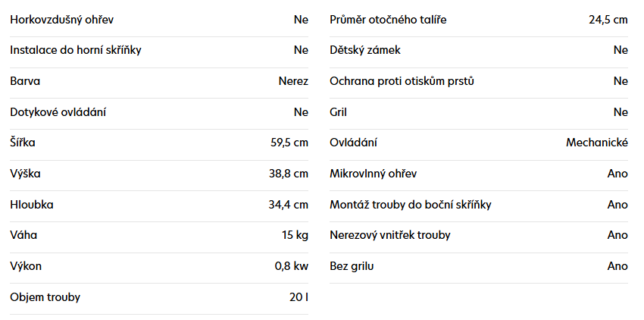Click the 'Výška' label
Image resolution: width=644 pixels, height=320 pixels.
click(25, 174)
